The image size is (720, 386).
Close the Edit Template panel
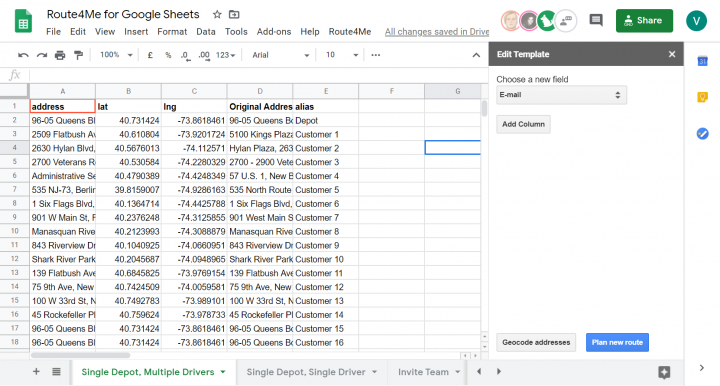[672, 54]
